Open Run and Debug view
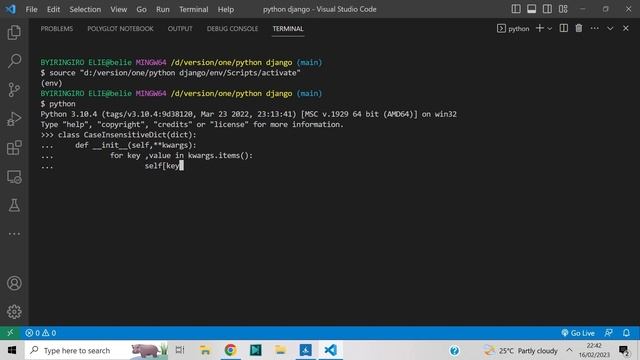640x360 pixels. coord(14,119)
